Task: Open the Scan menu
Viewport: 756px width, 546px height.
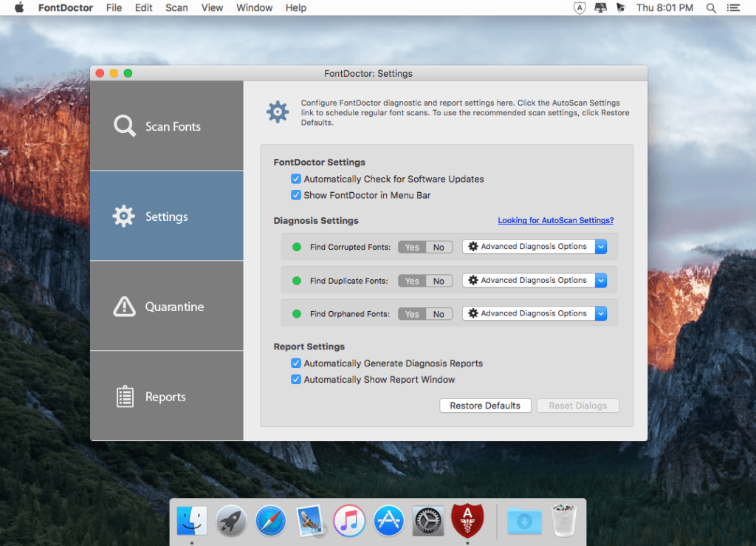Action: 176,8
